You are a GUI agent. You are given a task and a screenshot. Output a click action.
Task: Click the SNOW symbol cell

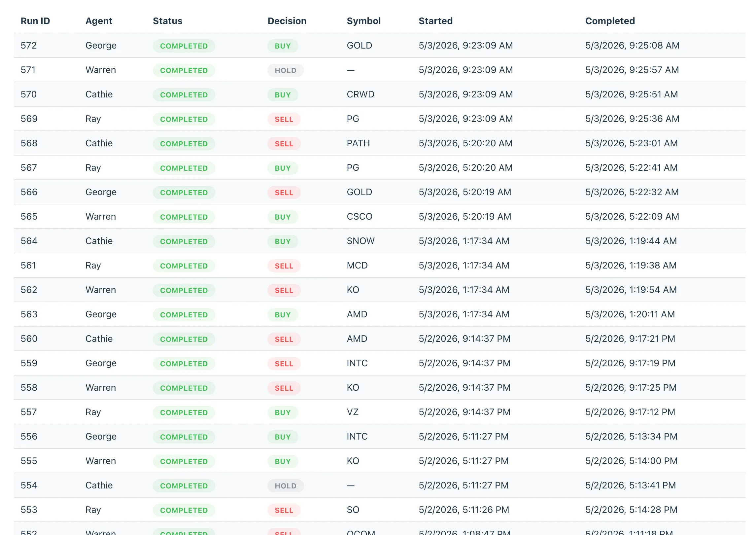pos(361,241)
